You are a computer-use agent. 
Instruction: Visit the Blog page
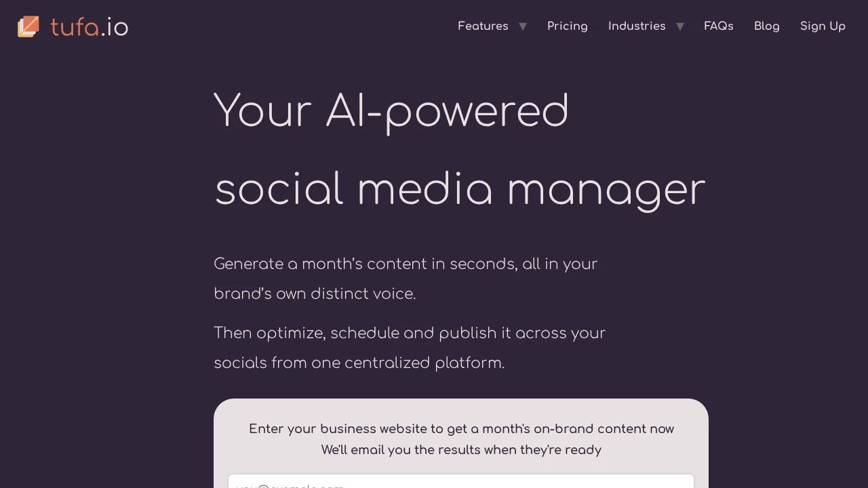pyautogui.click(x=767, y=26)
